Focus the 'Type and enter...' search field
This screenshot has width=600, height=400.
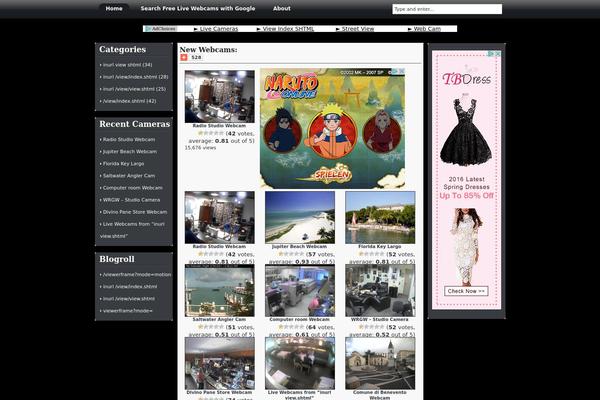pyautogui.click(x=447, y=9)
